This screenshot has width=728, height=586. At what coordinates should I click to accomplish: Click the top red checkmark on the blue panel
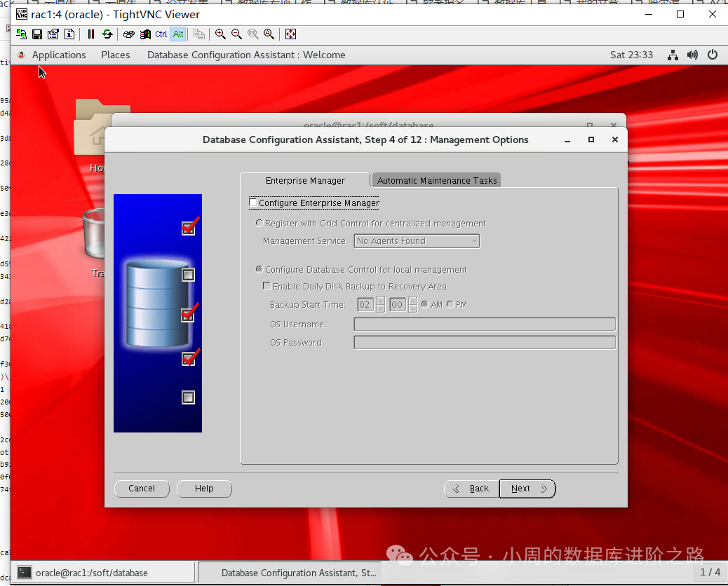click(x=189, y=226)
